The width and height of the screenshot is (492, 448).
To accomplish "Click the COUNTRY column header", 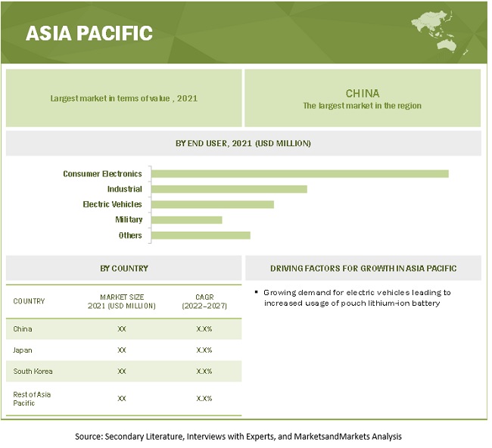I will pos(29,301).
